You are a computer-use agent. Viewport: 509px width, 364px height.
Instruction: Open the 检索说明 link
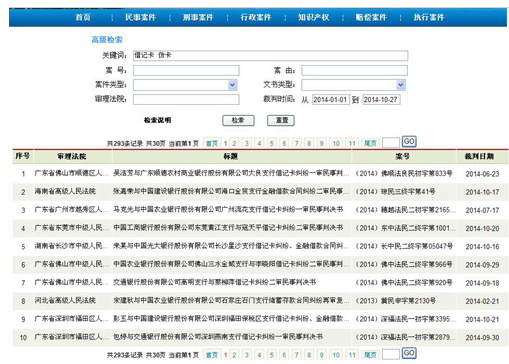[157, 120]
